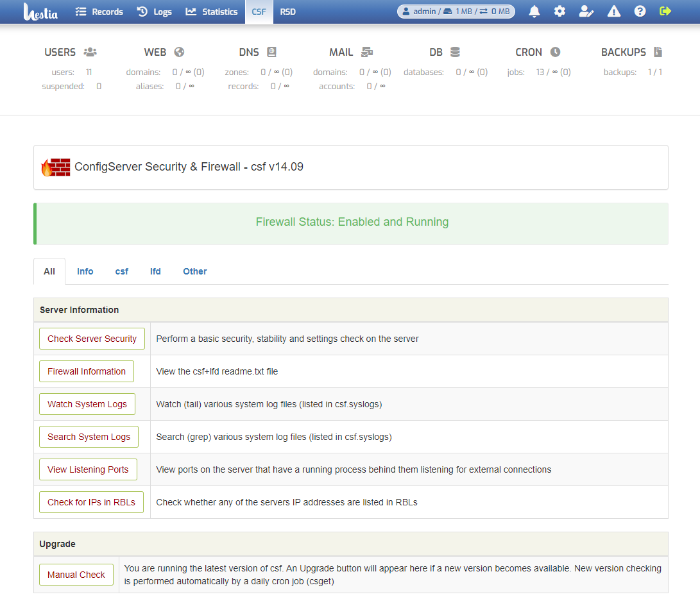Open the MAIL section
Viewport: 700px width, 599px height.
(x=350, y=53)
